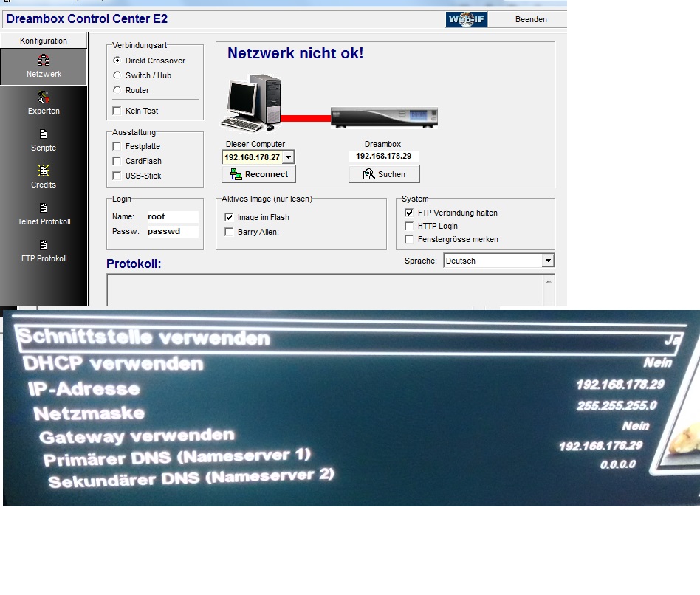Enable the USB-Stick checkbox
700x595 pixels.
(117, 176)
